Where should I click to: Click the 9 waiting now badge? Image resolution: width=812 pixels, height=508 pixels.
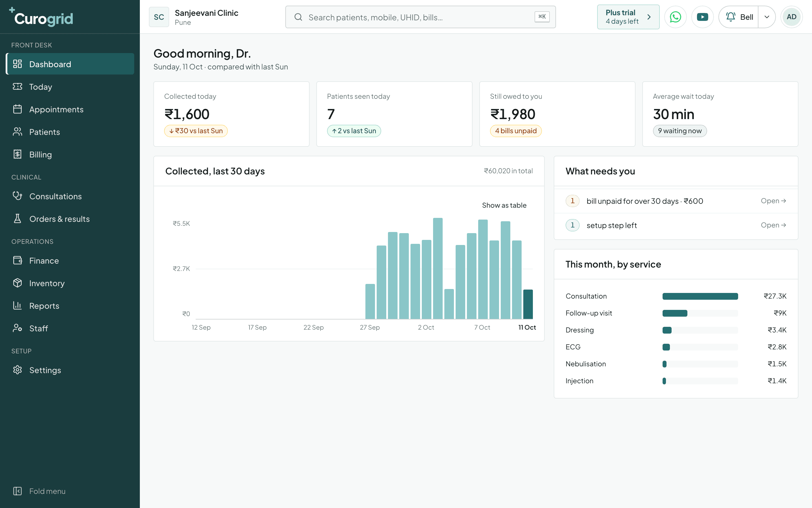(679, 131)
